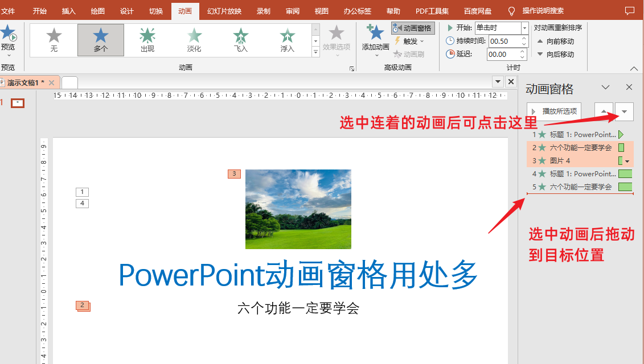Click the lightbulb 操作说明搜索 icon
This screenshot has width=644, height=364.
(x=511, y=11)
